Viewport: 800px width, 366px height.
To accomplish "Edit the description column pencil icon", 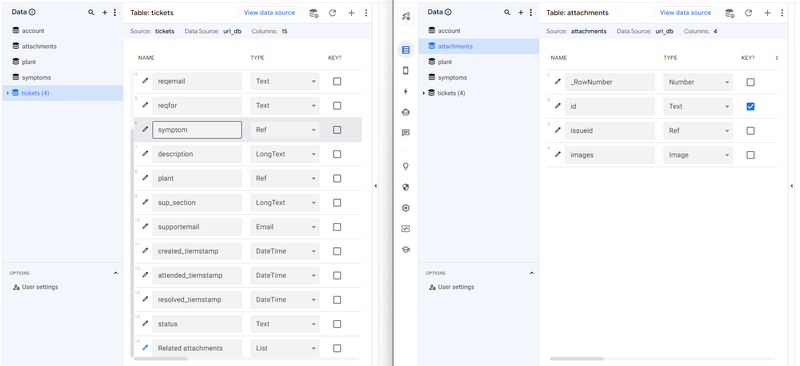I will 145,154.
